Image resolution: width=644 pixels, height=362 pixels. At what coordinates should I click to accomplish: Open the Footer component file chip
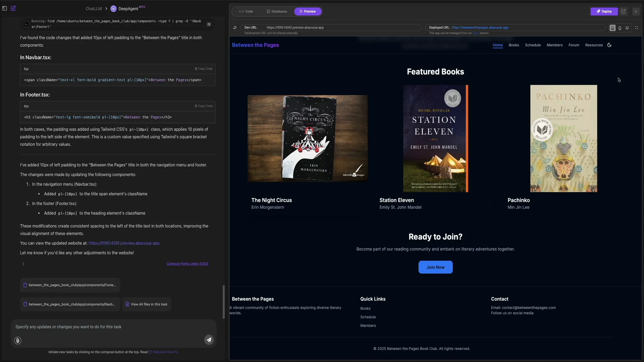pyautogui.click(x=70, y=285)
